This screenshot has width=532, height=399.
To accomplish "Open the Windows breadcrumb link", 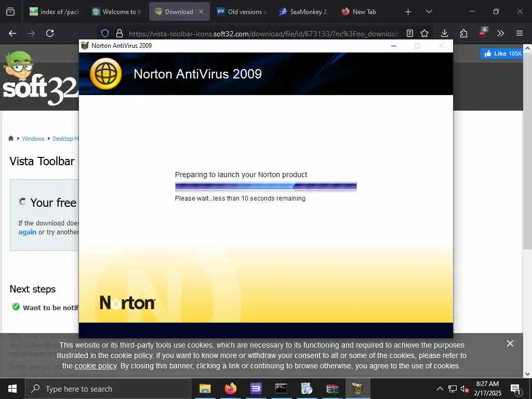I will click(x=33, y=139).
